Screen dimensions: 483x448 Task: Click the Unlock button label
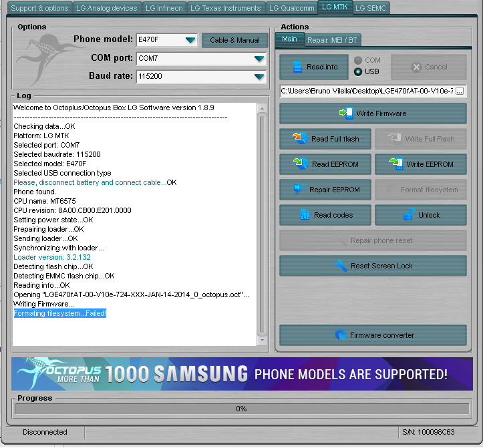coord(429,215)
